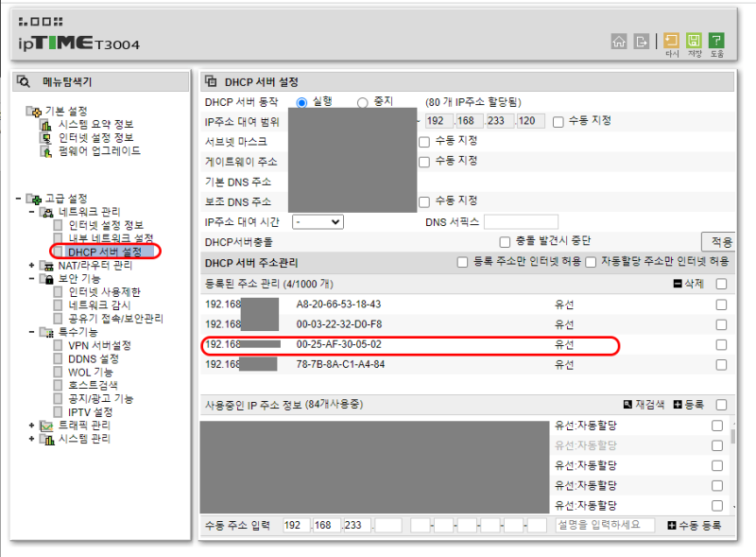Screen dimensions: 756x557
Task: Check 충돌 발견시 중단 option
Action: coord(505,242)
